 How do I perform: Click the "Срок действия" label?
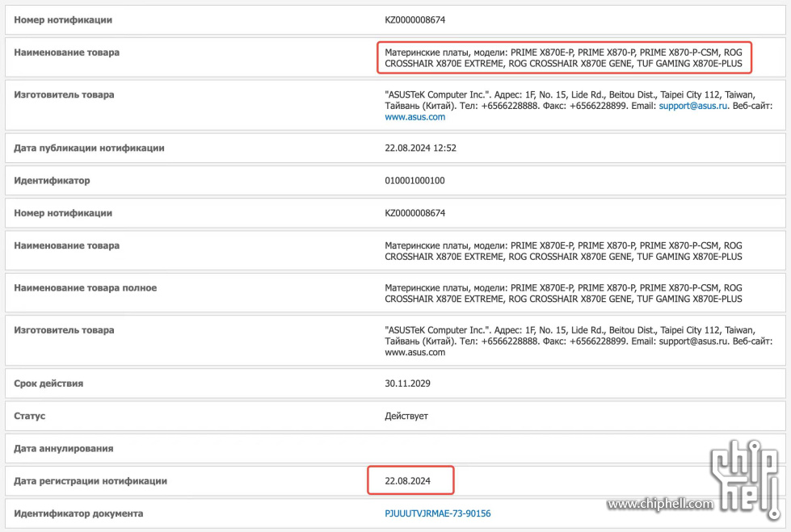pos(48,383)
